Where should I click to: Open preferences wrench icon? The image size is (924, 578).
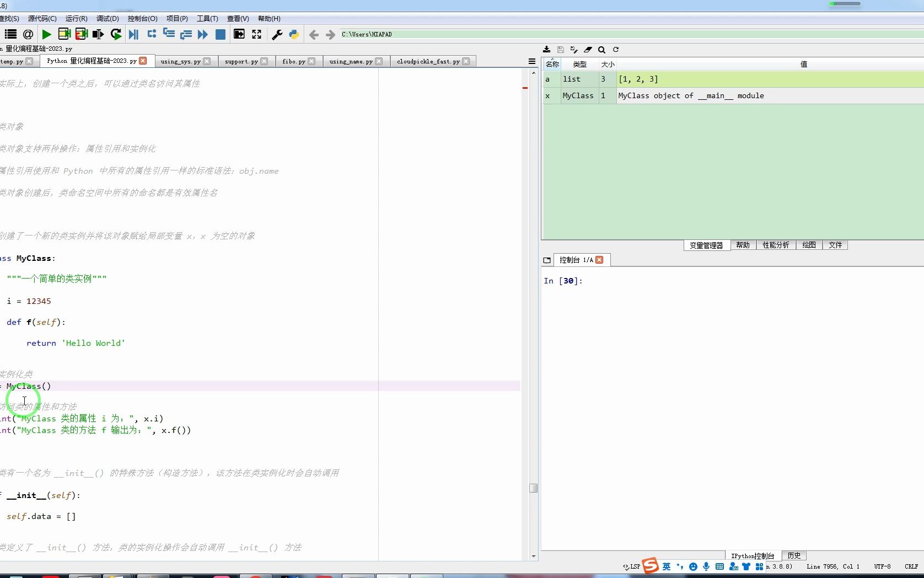point(277,34)
